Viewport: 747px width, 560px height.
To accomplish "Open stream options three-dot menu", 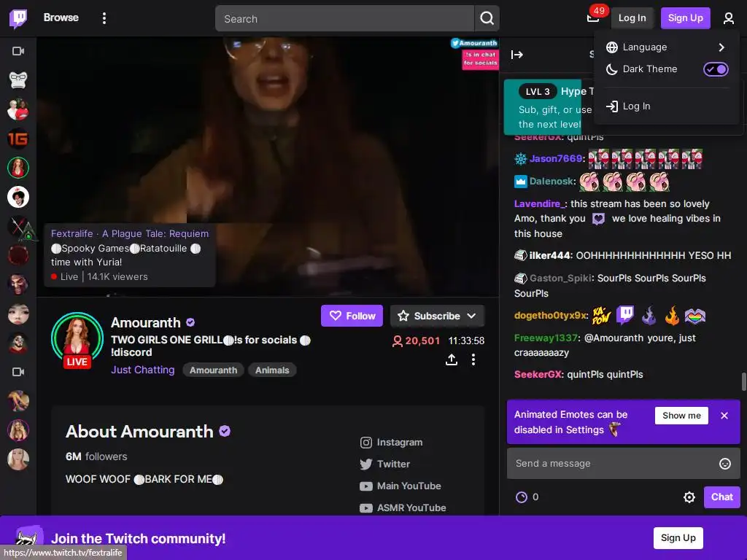I will click(473, 359).
